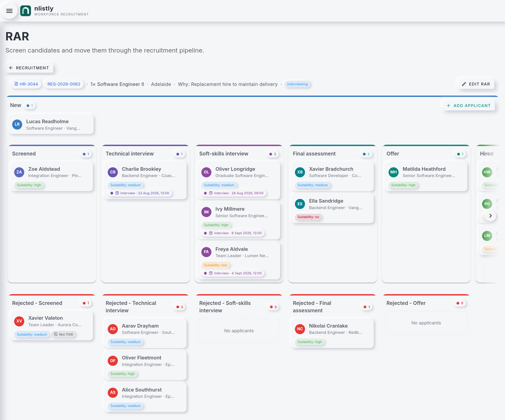Click the Interviewing status chip

[x=298, y=84]
